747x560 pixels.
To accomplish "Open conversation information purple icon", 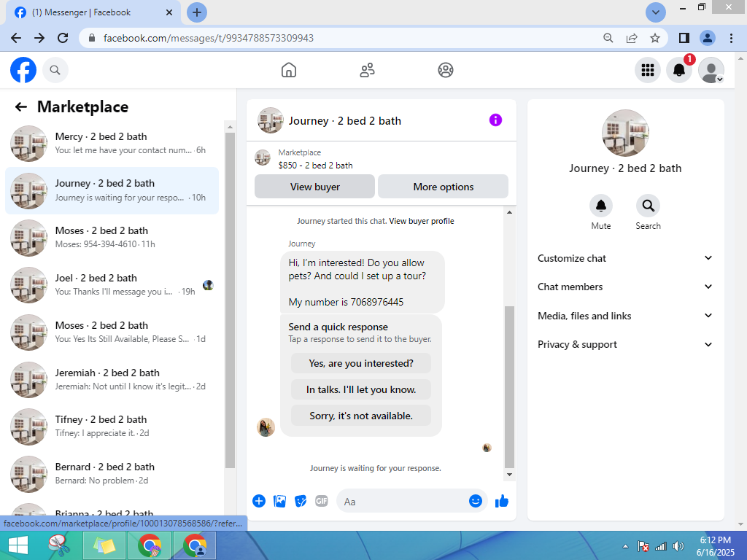I will click(495, 120).
